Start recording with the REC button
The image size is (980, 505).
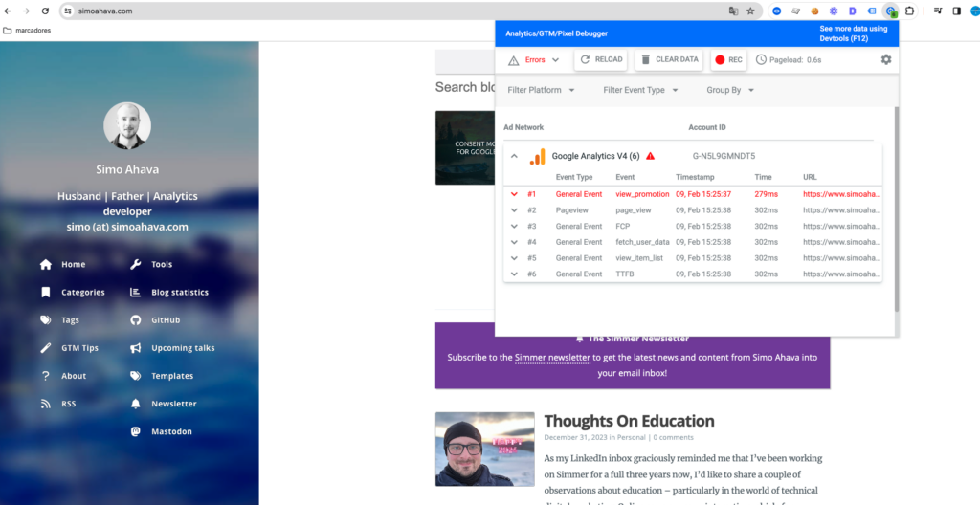point(728,60)
